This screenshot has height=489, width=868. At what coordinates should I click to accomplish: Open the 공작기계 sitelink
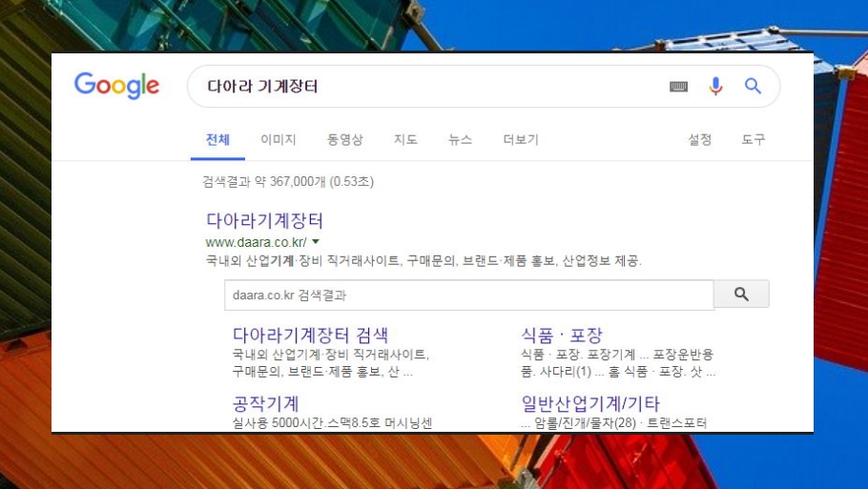point(266,403)
